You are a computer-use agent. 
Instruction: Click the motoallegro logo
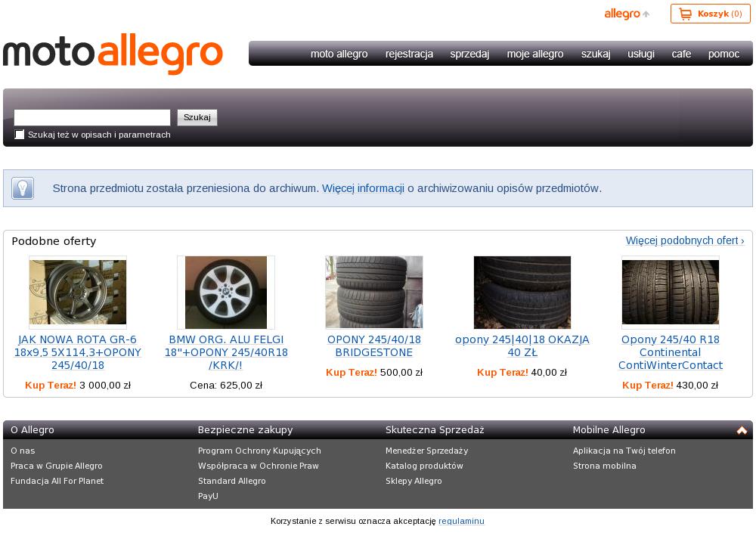(x=113, y=54)
